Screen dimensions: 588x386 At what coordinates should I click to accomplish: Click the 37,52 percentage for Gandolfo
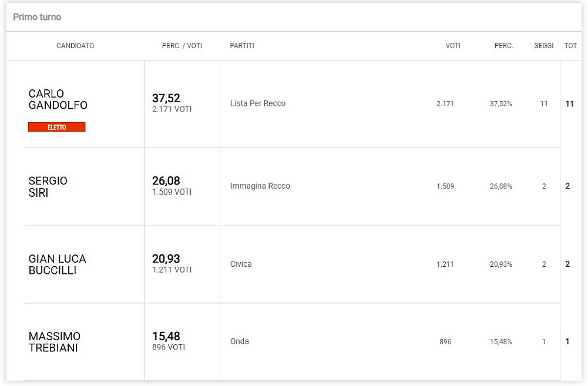[x=166, y=98]
